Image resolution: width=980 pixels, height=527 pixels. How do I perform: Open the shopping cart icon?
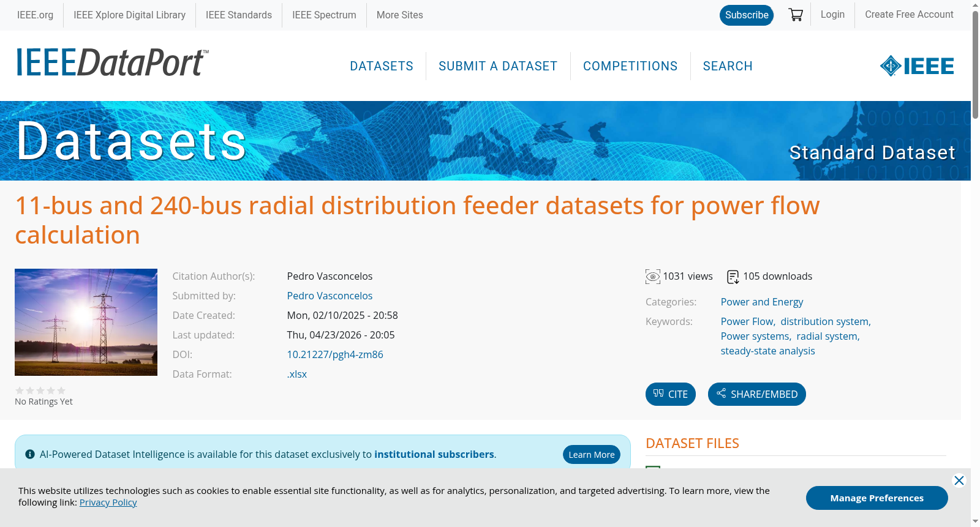(796, 15)
